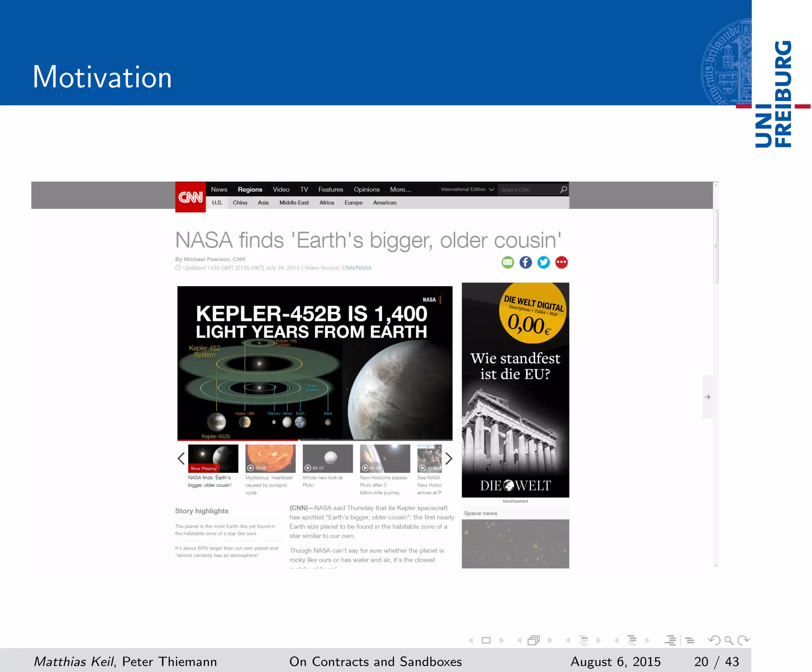
Task: Click the video progress bar under Kepler video
Action: (314, 440)
